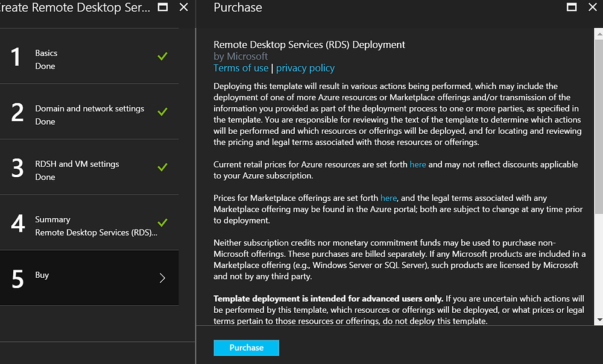Screen dimensions: 603x364
Task: Click the green checkmark beside Basics
Action: coord(162,56)
